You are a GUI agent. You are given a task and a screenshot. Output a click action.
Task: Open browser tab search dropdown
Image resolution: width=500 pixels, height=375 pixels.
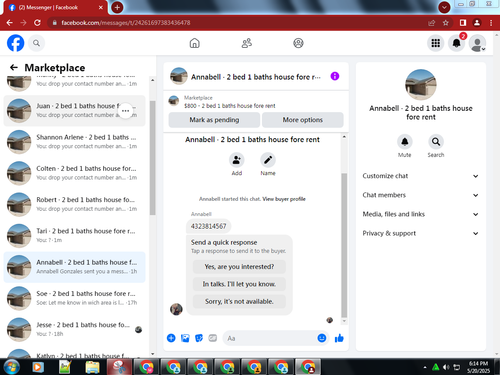click(444, 7)
